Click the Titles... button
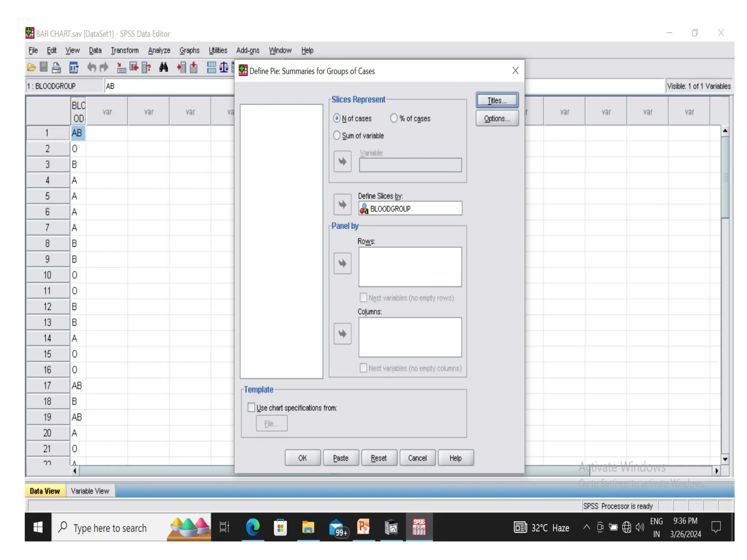Viewport: 747px width, 560px height. point(497,100)
